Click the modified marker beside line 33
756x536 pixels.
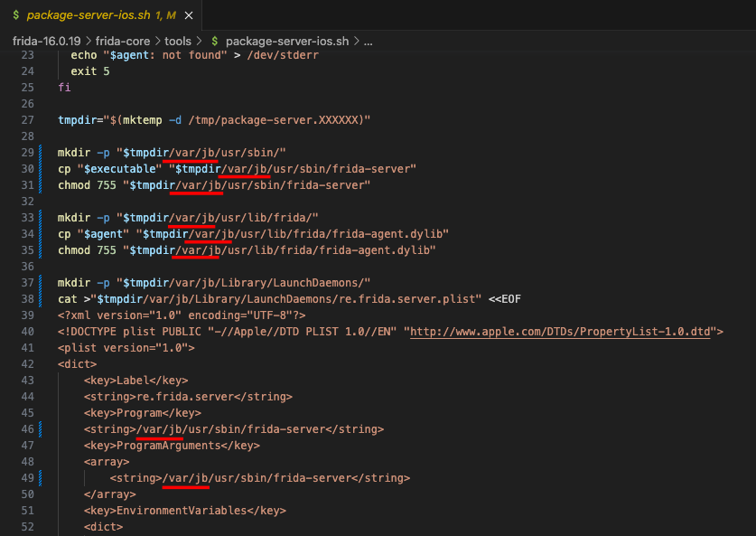pos(40,218)
